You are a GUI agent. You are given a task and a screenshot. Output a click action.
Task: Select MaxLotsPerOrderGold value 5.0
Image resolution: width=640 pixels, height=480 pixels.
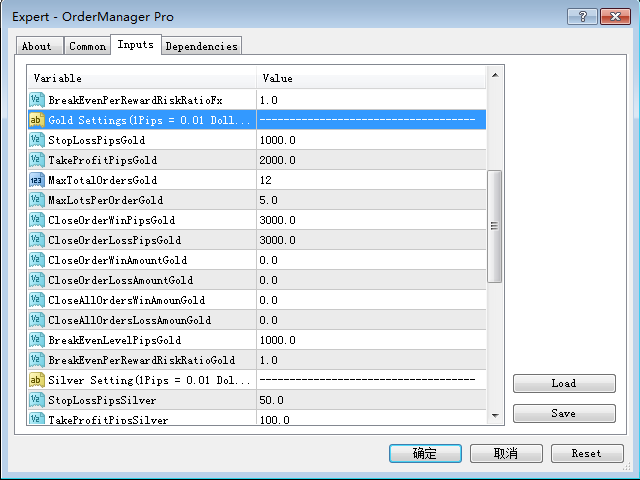point(269,200)
